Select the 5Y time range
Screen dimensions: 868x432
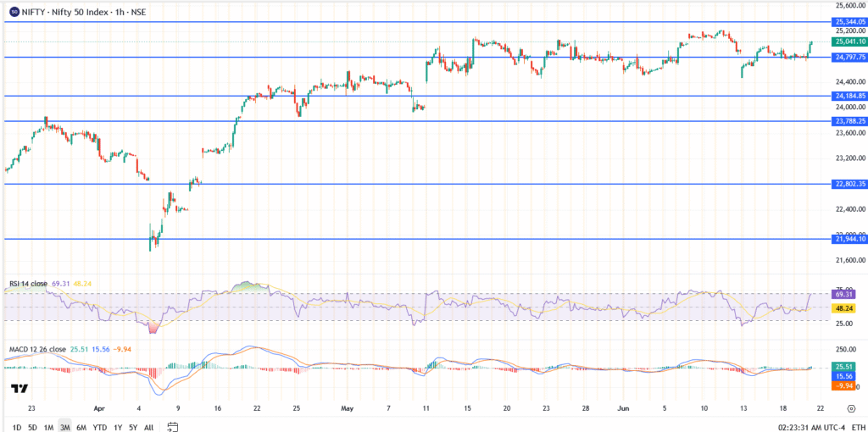133,427
